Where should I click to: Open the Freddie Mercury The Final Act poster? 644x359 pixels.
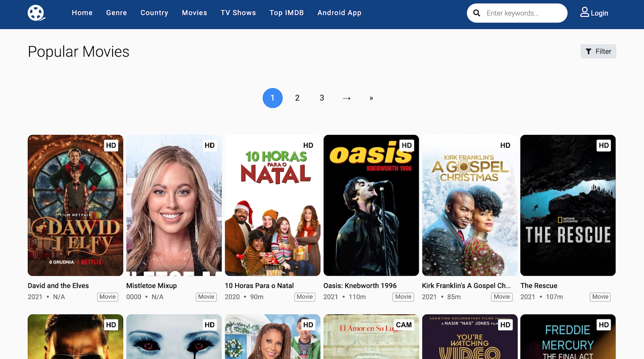pyautogui.click(x=568, y=336)
